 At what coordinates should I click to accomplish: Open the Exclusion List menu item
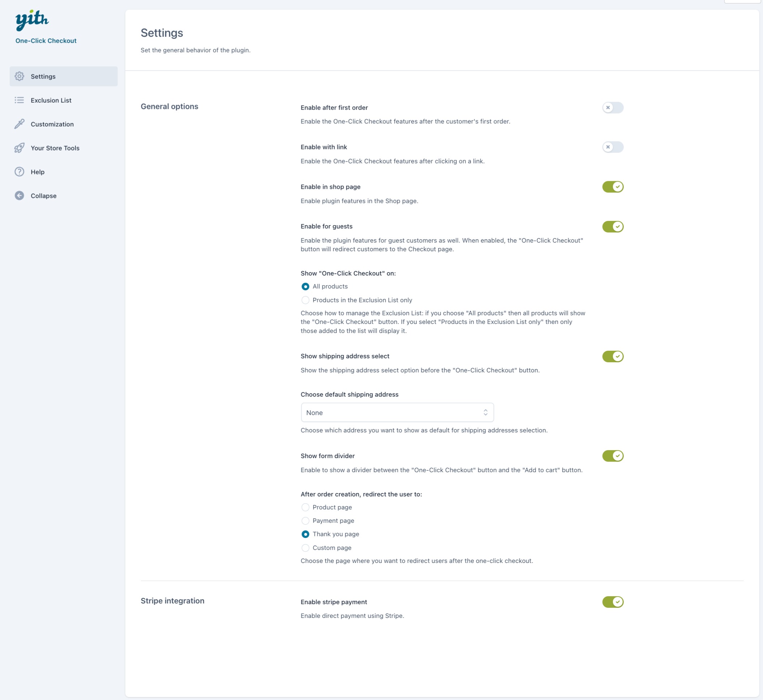coord(51,101)
